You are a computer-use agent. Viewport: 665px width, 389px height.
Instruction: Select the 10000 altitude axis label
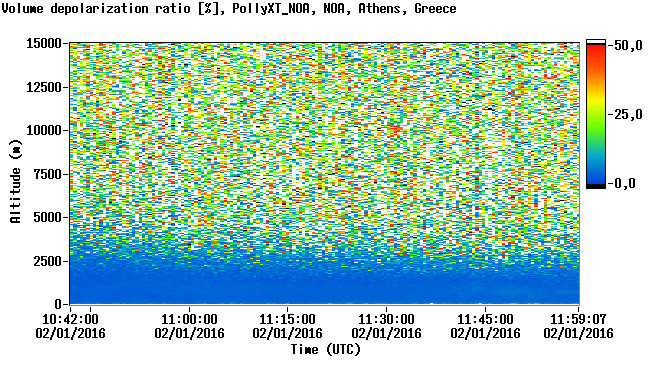(x=44, y=131)
